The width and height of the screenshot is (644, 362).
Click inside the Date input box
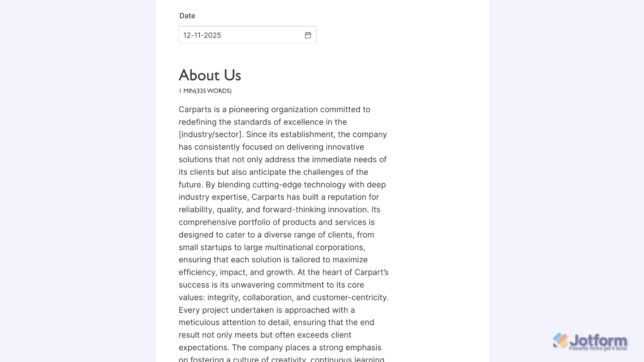click(241, 35)
